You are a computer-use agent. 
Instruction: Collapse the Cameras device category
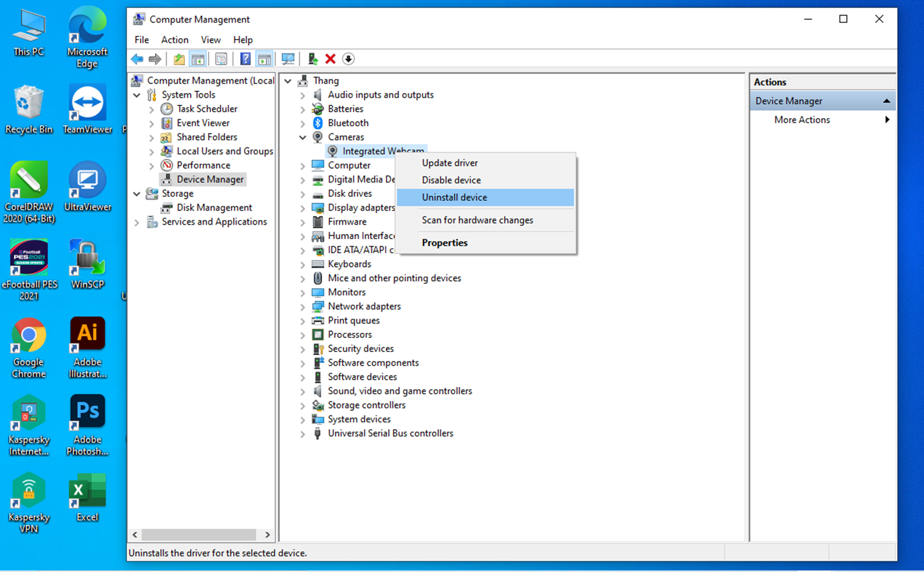pos(303,137)
